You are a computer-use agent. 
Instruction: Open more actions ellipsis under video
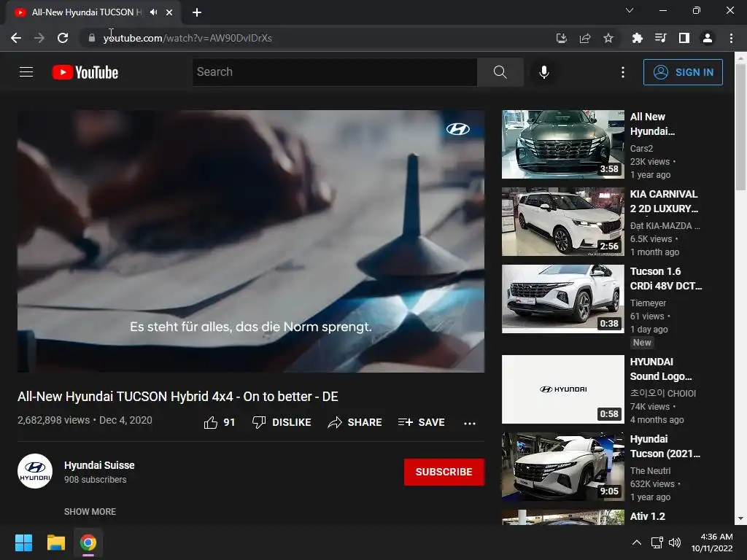click(470, 423)
